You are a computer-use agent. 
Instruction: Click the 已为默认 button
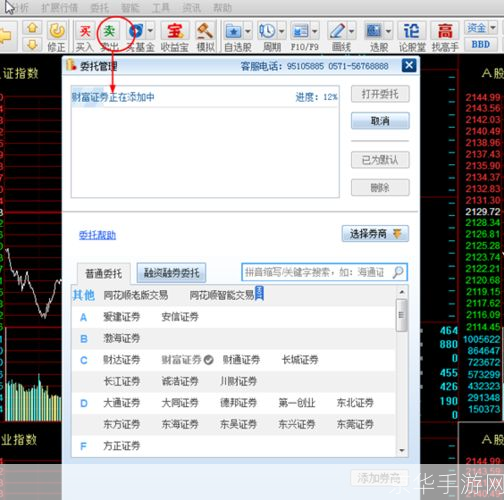click(x=380, y=160)
